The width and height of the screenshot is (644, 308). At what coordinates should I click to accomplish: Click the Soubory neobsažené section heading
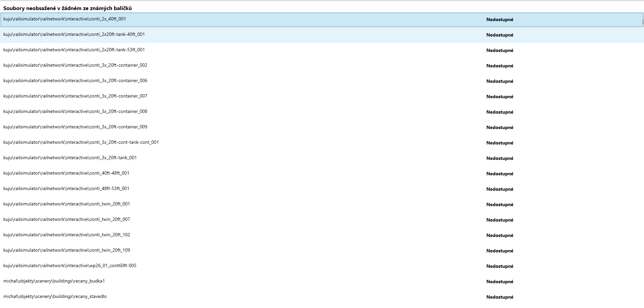click(x=67, y=8)
